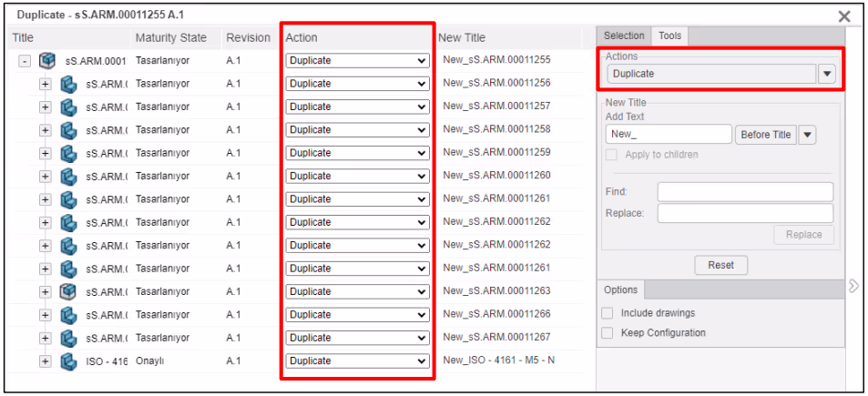The image size is (868, 396).
Task: Click the Actions Duplicate selection box in the Tools panel
Action: tap(711, 74)
